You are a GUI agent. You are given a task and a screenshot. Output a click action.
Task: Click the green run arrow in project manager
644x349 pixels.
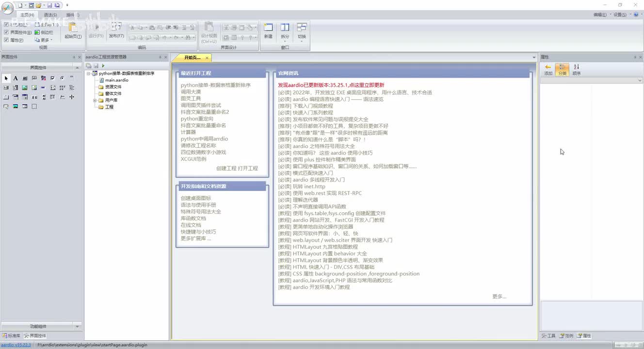[x=103, y=66]
